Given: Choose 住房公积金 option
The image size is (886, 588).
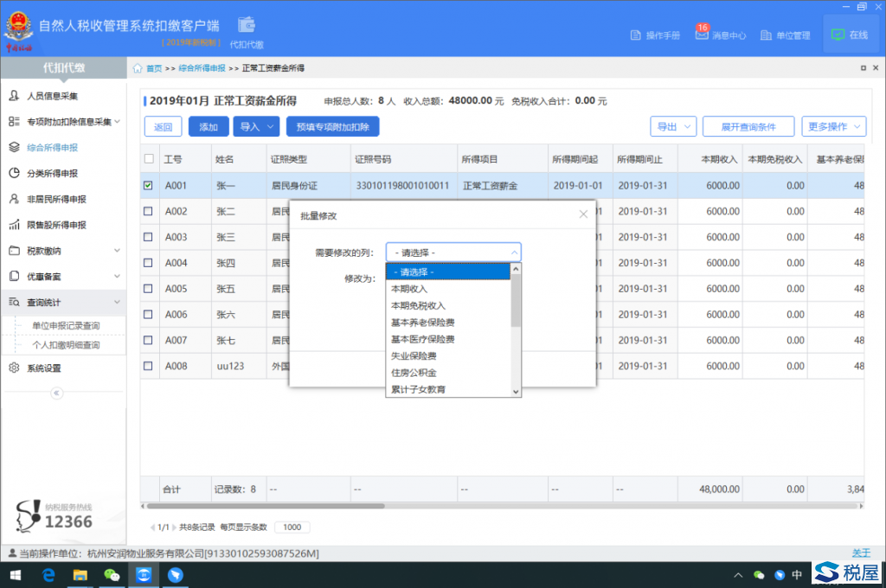Looking at the screenshot, I should (448, 373).
